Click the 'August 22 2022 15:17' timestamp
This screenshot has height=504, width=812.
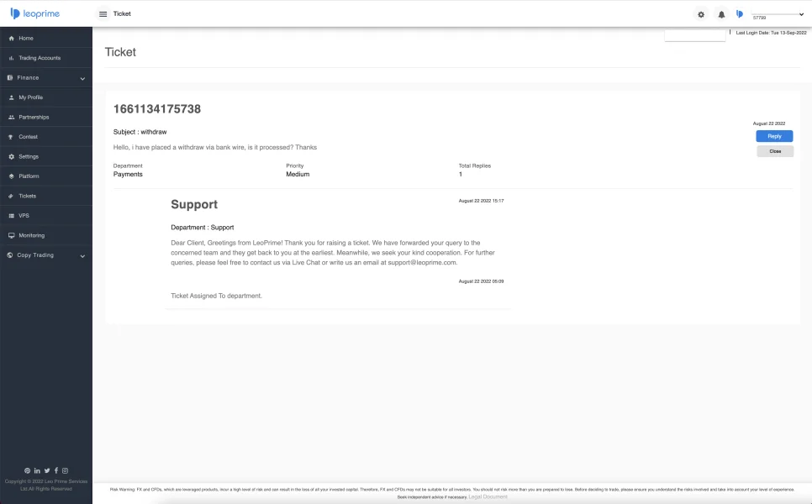click(x=481, y=201)
